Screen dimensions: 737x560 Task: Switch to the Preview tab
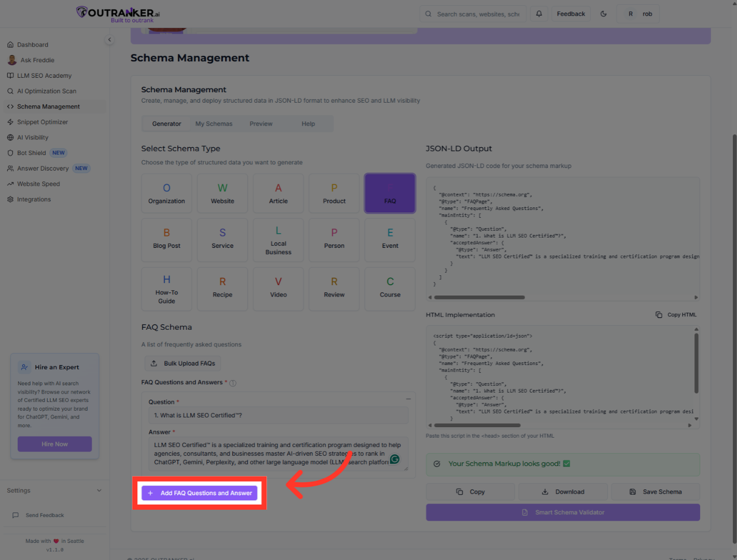[261, 124]
